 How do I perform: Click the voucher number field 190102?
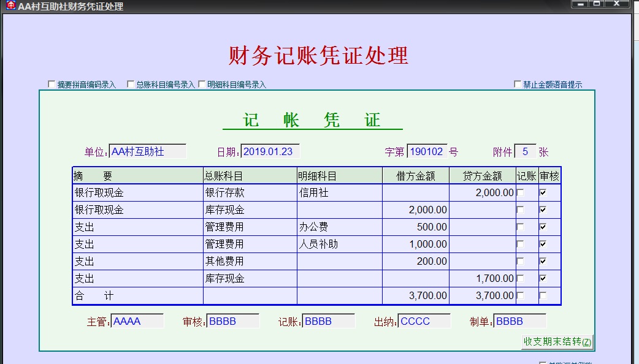[x=427, y=151]
